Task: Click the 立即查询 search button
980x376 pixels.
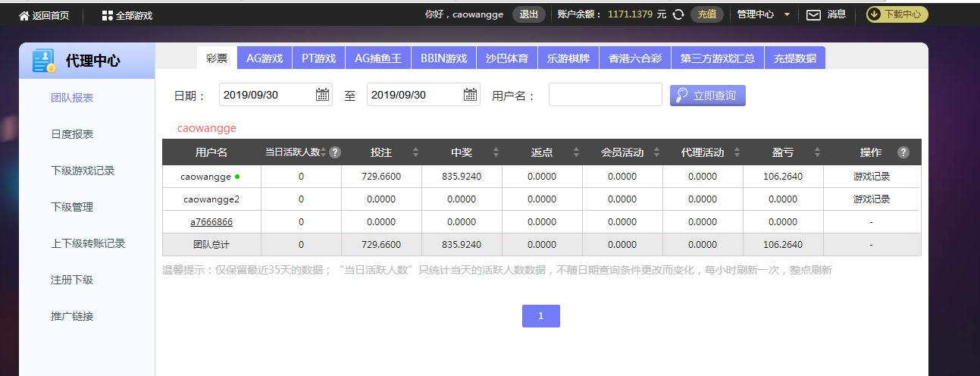Action: tap(707, 96)
